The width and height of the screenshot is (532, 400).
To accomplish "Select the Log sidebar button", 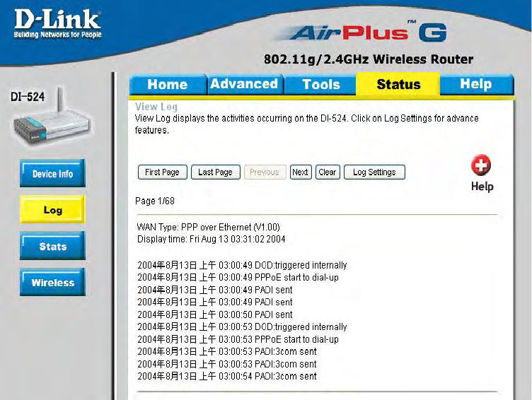I will [52, 210].
